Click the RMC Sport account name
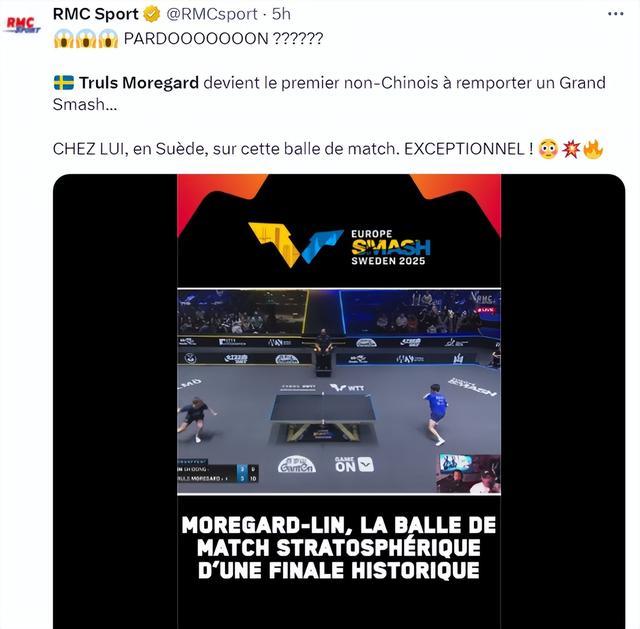This screenshot has width=640, height=629. click(x=96, y=14)
